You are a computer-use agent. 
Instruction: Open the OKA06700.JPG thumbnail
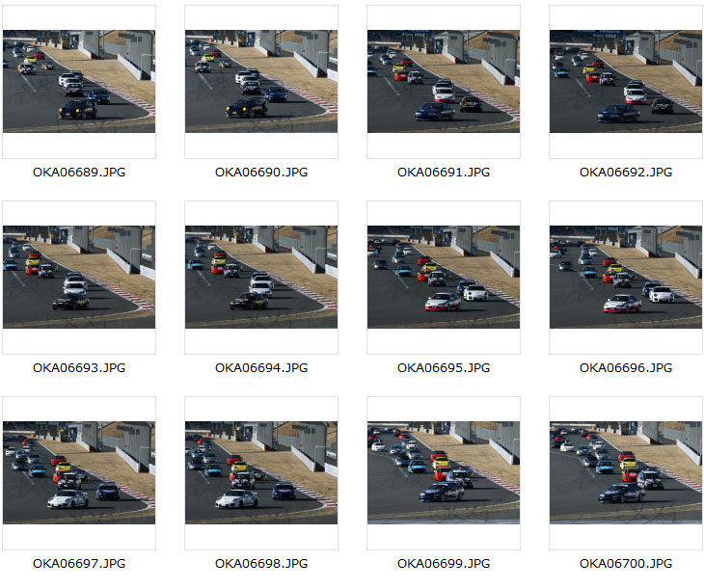click(626, 472)
